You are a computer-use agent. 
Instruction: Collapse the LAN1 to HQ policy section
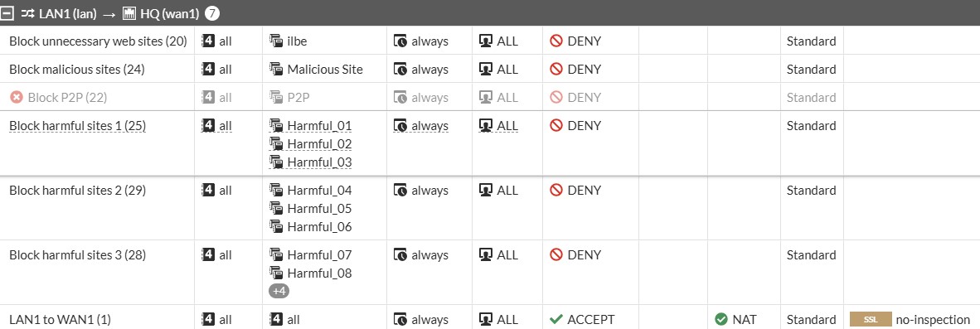click(x=7, y=13)
